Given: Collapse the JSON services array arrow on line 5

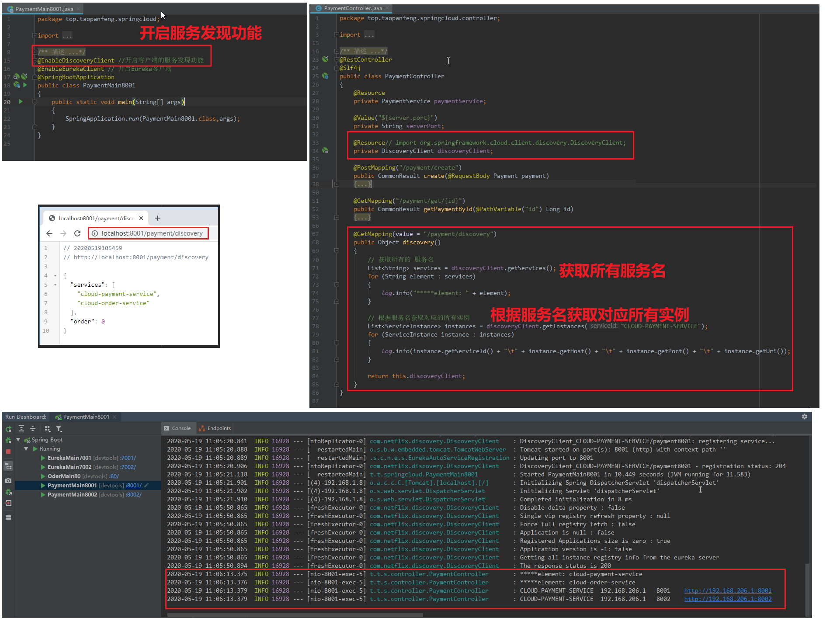Looking at the screenshot, I should coord(55,285).
